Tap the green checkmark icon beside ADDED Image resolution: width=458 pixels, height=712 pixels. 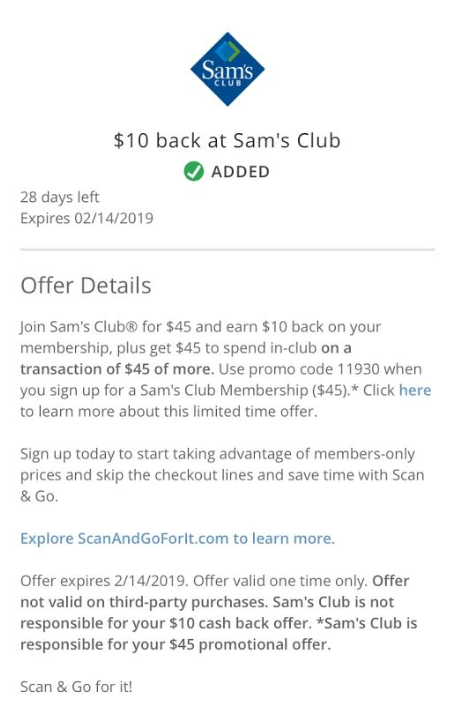194,172
